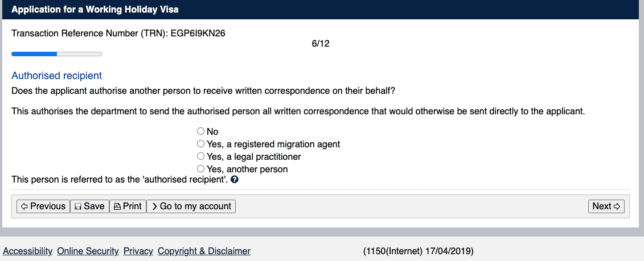Print this application page
The image size is (644, 261).
coord(128,206)
